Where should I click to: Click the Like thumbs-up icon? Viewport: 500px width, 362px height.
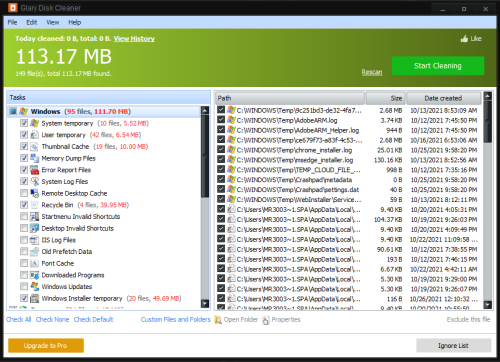(x=464, y=39)
